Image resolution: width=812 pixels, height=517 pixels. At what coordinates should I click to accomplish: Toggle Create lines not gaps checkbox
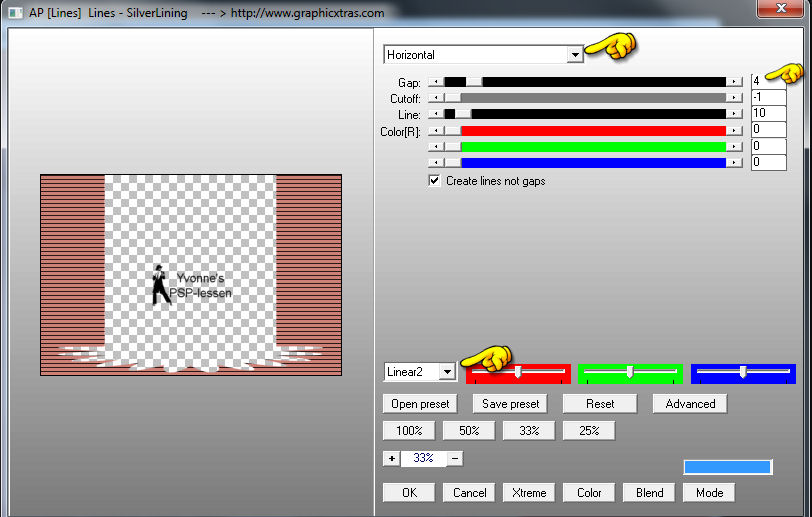coord(434,181)
